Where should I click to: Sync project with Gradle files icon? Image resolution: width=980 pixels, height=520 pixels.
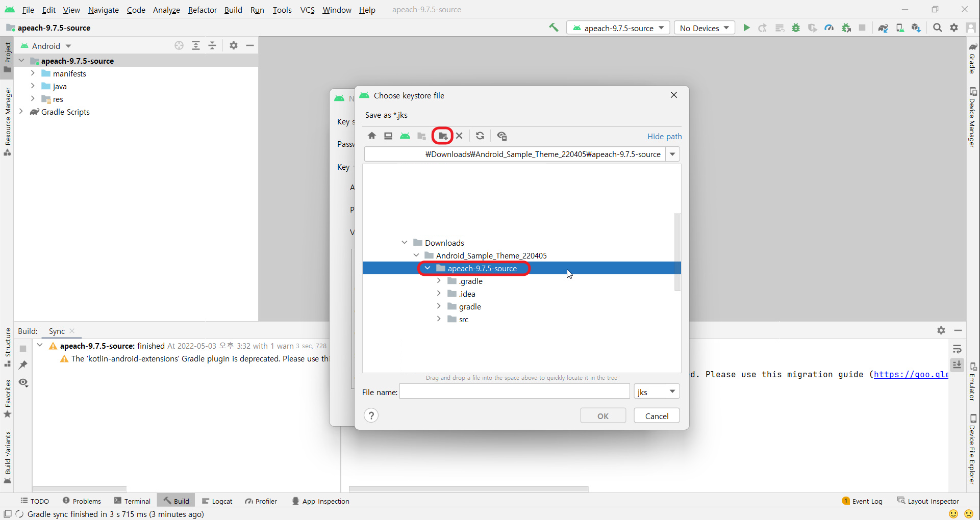[883, 28]
